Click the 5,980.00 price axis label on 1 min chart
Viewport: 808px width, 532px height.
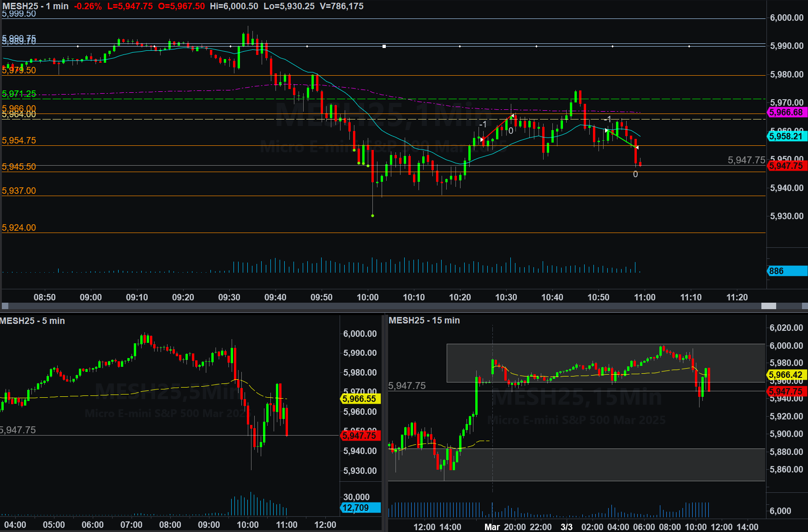coord(787,74)
